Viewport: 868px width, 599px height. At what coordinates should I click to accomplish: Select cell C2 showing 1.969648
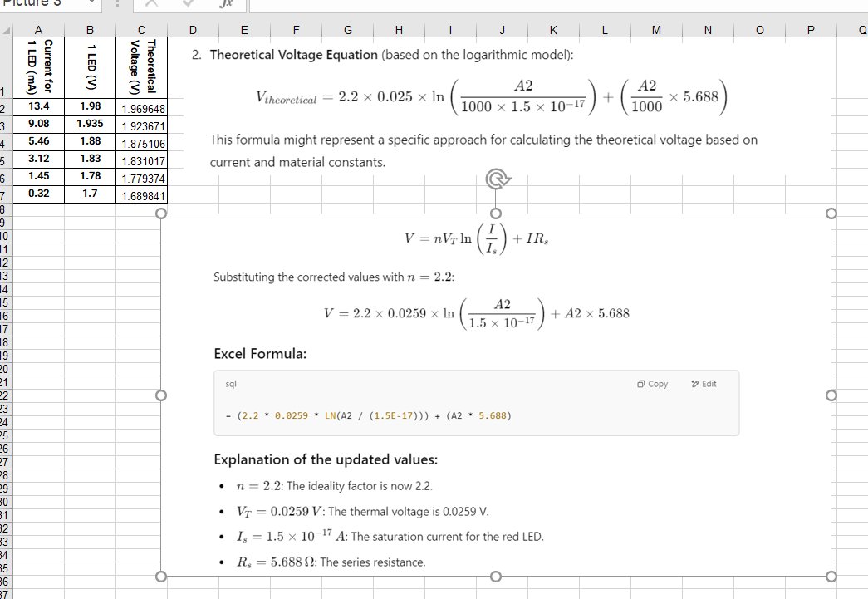(x=141, y=106)
